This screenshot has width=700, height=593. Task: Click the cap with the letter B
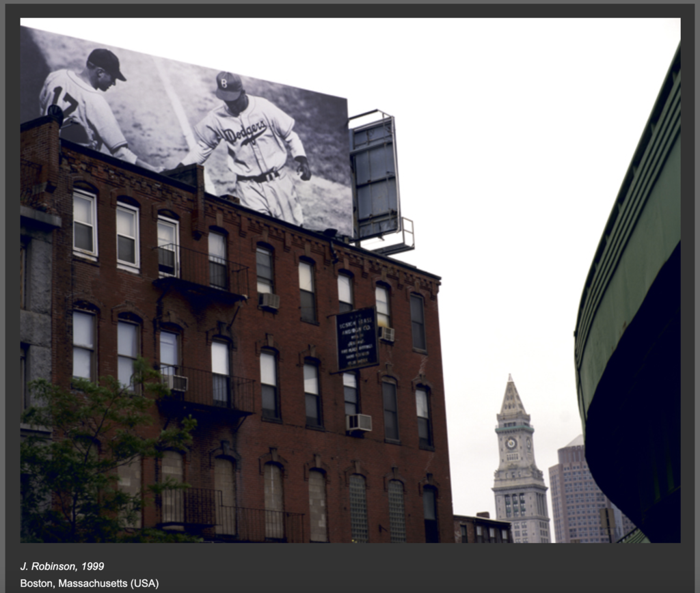tap(228, 86)
